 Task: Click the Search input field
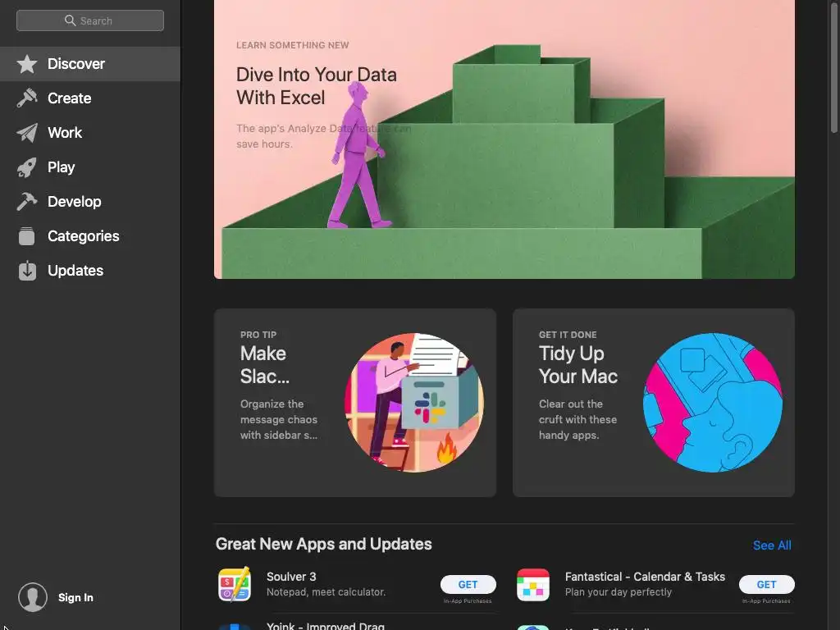(90, 21)
